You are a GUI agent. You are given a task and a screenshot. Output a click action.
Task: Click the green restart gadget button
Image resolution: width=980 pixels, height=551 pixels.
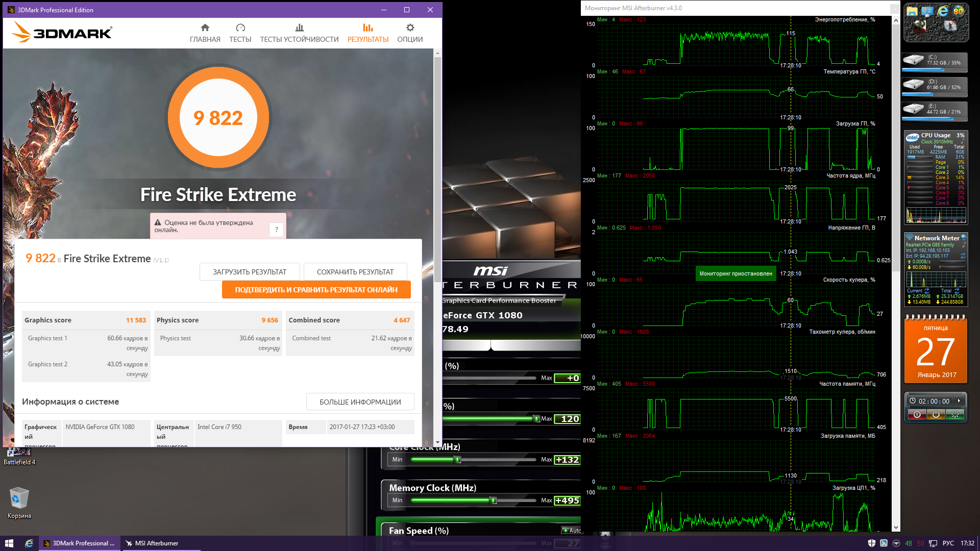954,414
